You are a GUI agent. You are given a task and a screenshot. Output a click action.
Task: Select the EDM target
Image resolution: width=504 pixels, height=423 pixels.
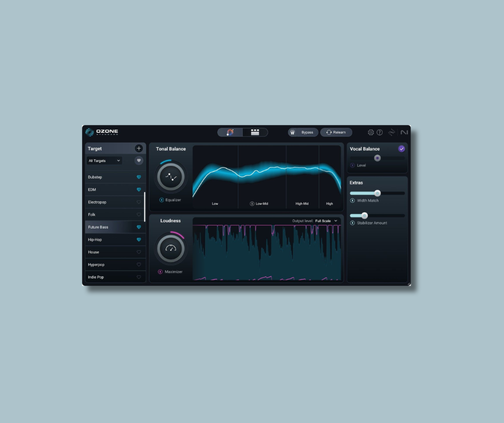tap(115, 189)
